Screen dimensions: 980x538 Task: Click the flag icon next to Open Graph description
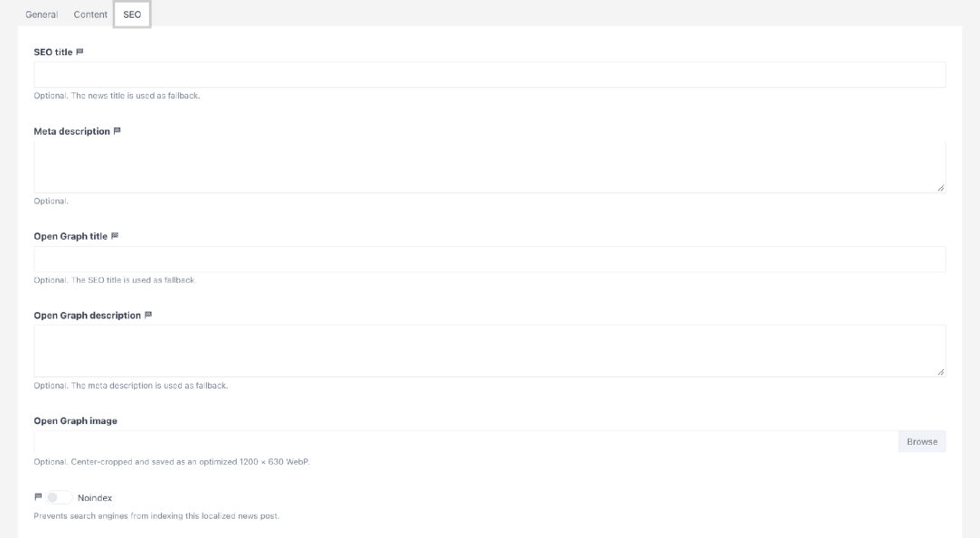(148, 315)
